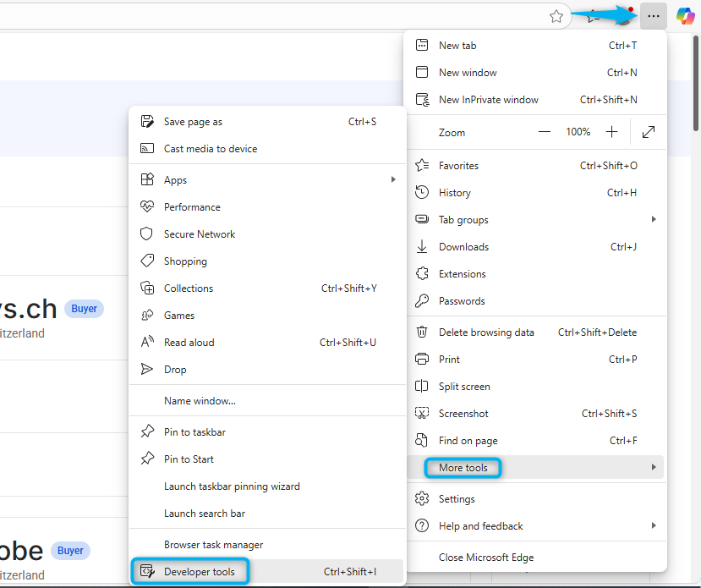
Task: Click the Drop paper-plane icon
Action: tap(146, 369)
